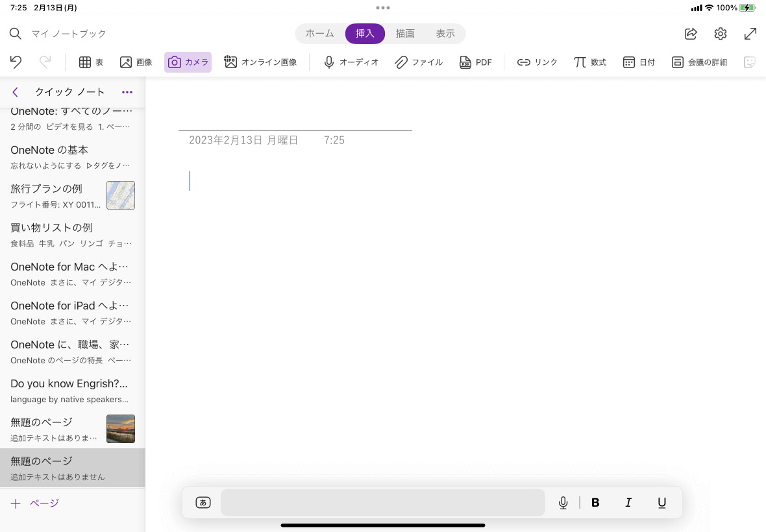Insert picture using 画像 button
Image resolution: width=766 pixels, height=532 pixels.
point(136,62)
